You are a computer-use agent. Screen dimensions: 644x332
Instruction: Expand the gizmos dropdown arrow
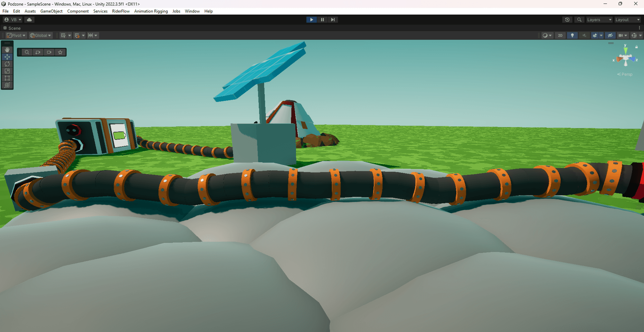coord(640,35)
